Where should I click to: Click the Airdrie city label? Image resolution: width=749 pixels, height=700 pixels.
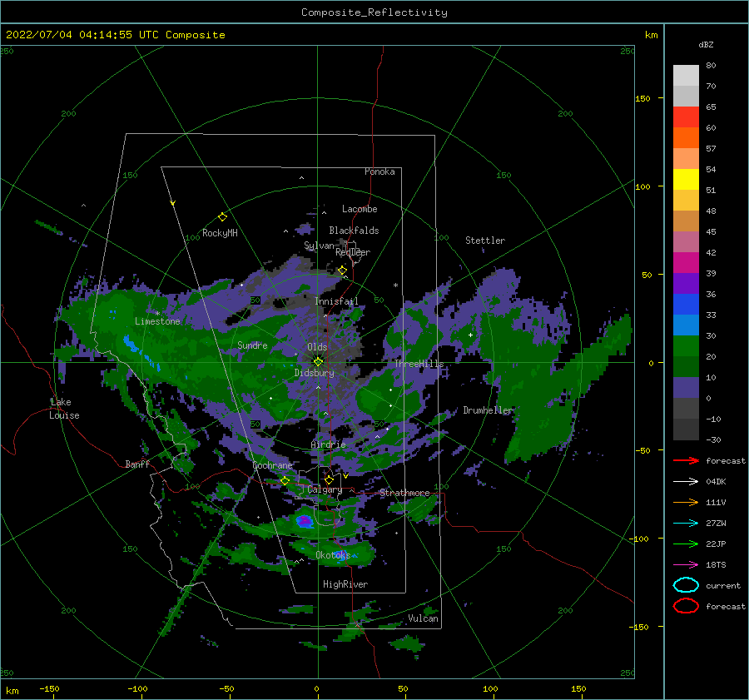(328, 444)
